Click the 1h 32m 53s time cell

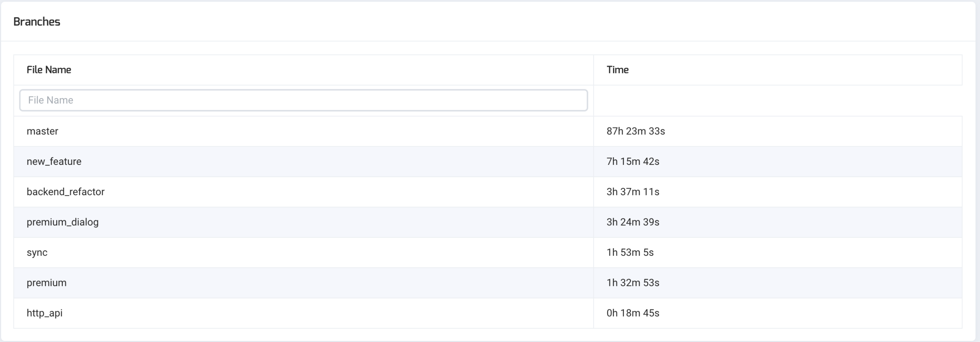click(633, 283)
